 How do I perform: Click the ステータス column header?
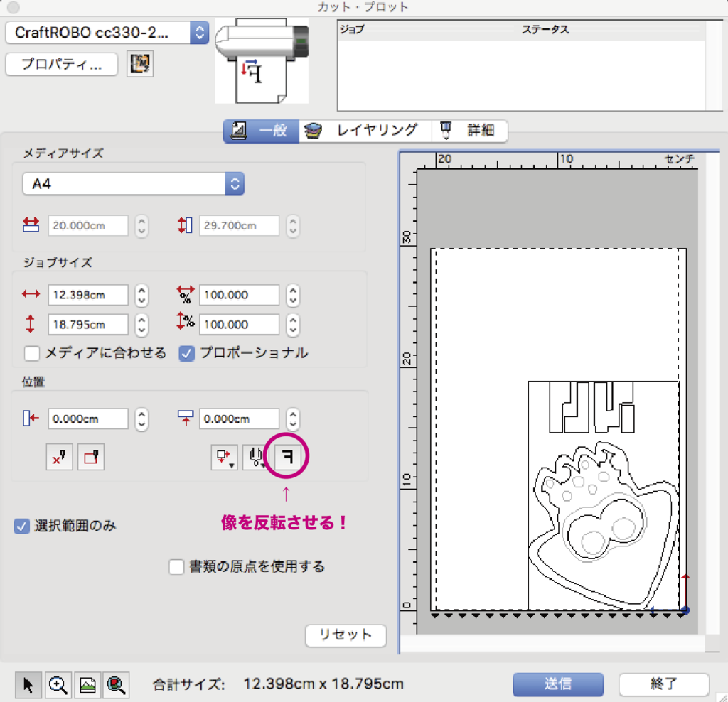coord(545,29)
